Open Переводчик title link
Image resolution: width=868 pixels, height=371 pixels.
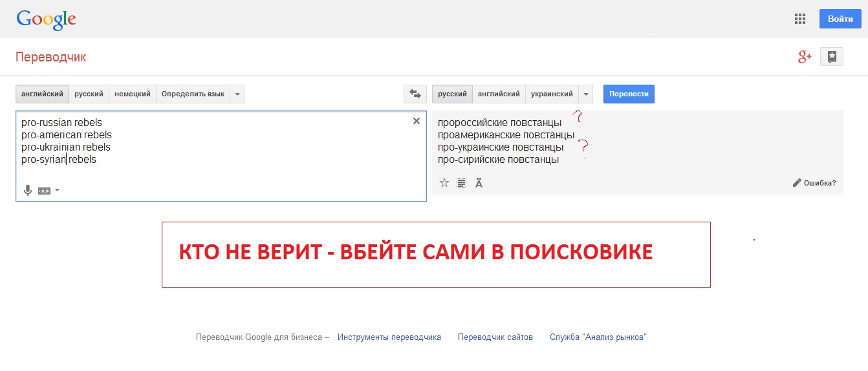50,57
